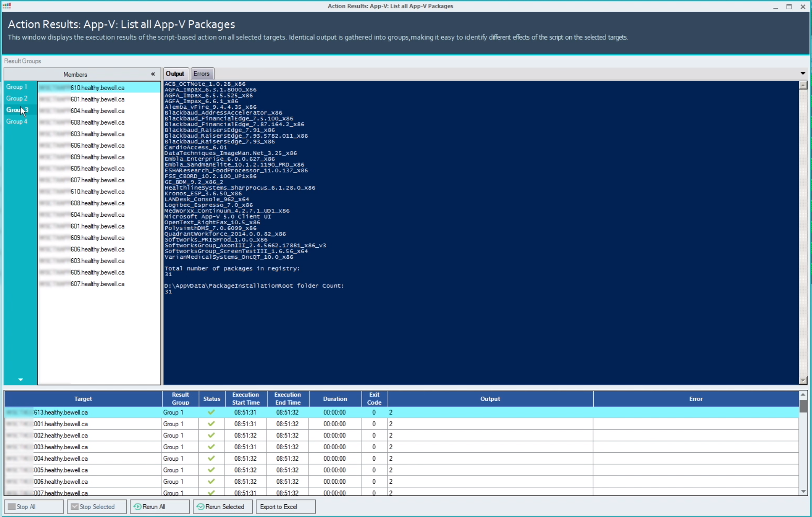Viewport: 812px width, 517px height.
Task: Click the Error column header
Action: click(x=696, y=399)
